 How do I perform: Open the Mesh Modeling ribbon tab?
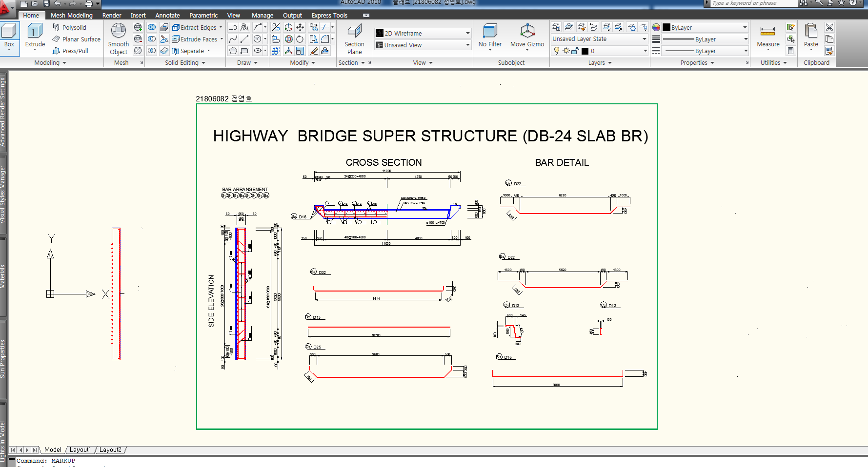71,15
